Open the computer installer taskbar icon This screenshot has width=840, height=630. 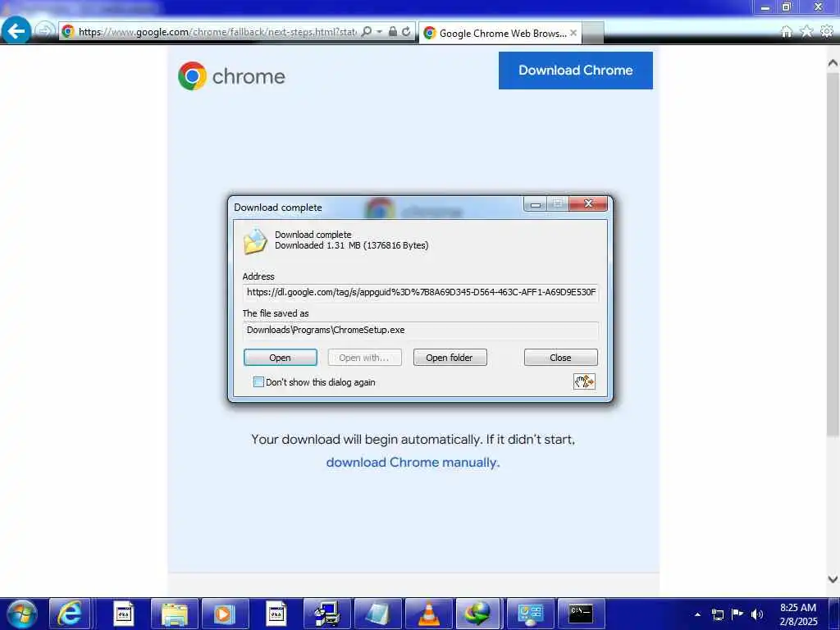327,614
